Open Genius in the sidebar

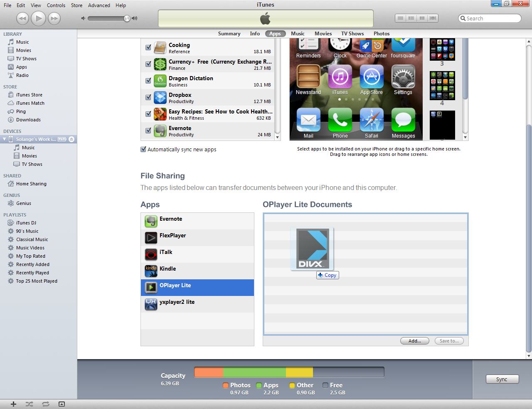[x=24, y=203]
